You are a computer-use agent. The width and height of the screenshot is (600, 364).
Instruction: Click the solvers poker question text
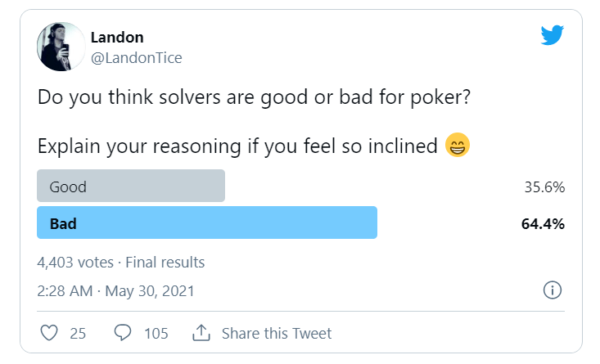(x=254, y=97)
